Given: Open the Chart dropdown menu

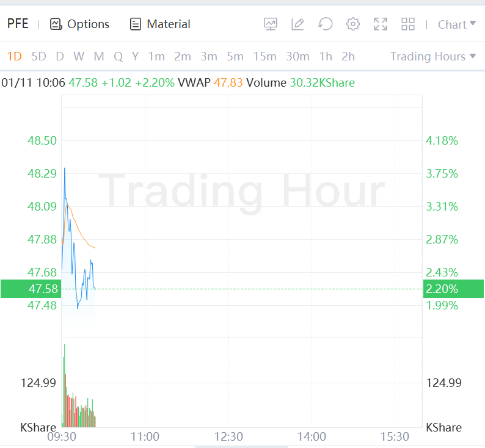Looking at the screenshot, I should click(x=456, y=24).
